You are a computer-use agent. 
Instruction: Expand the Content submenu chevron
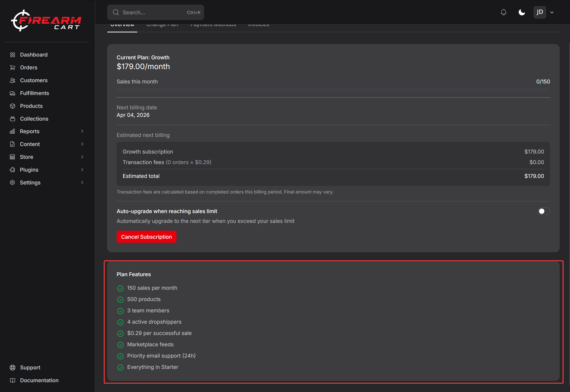coord(82,144)
